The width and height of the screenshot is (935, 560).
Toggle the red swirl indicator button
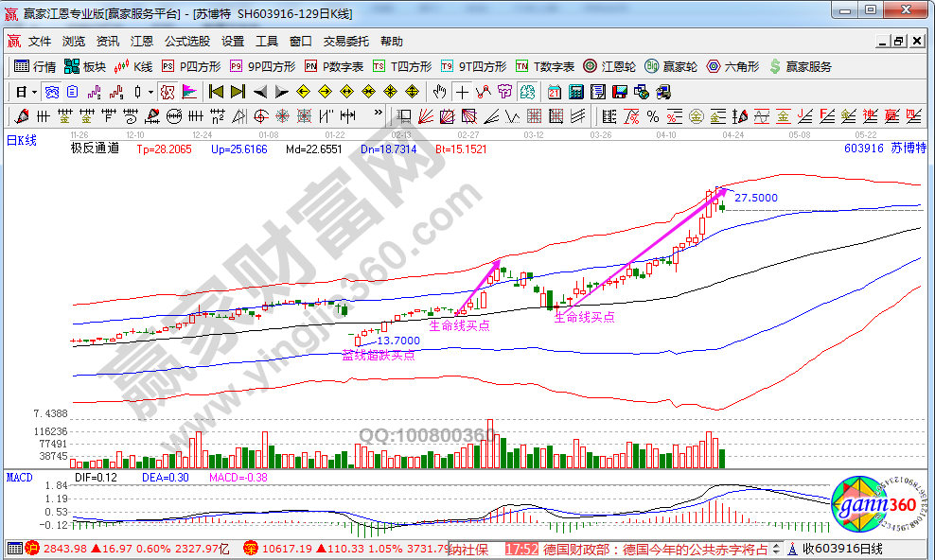pyautogui.click(x=168, y=93)
